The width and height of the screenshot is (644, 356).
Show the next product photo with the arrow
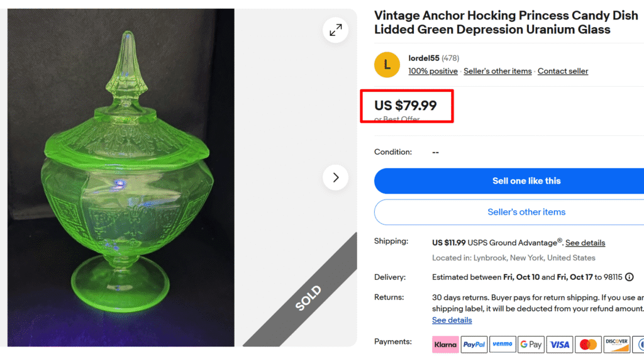click(336, 177)
